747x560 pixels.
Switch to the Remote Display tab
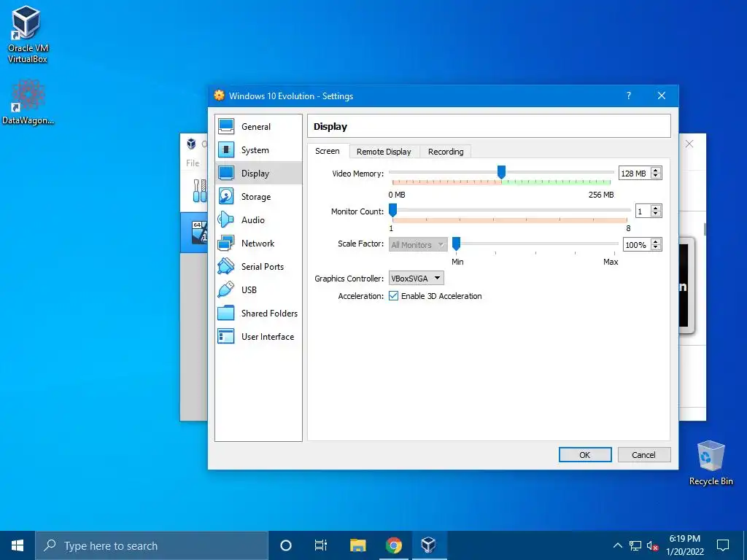tap(384, 152)
